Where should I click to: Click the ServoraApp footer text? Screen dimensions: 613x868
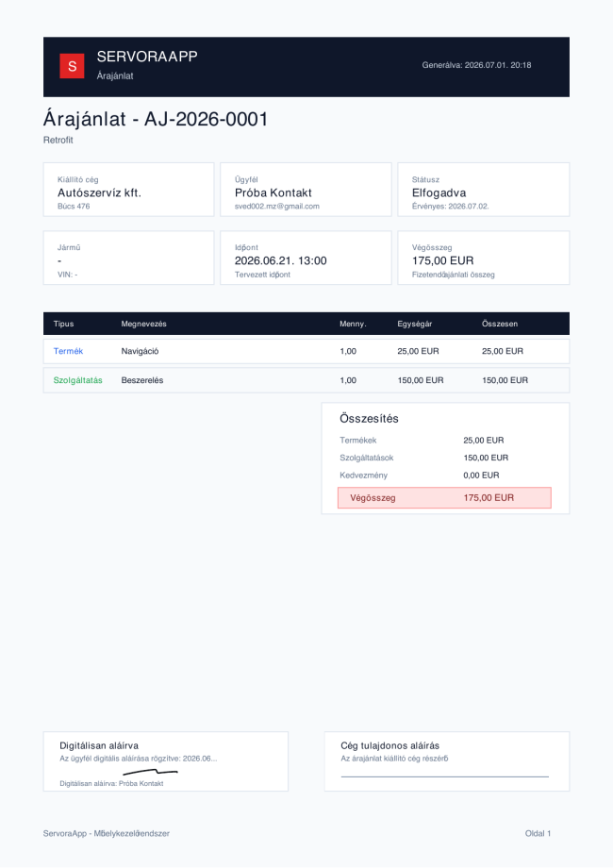pyautogui.click(x=107, y=833)
